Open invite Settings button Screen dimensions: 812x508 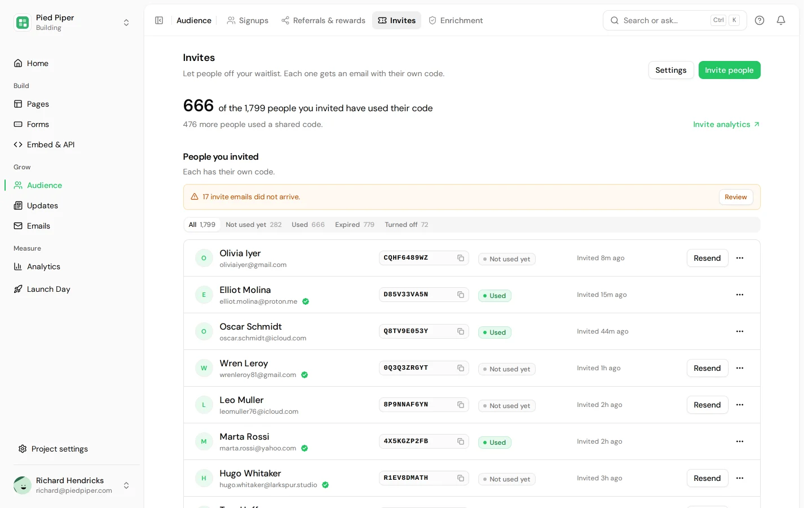[x=671, y=70]
